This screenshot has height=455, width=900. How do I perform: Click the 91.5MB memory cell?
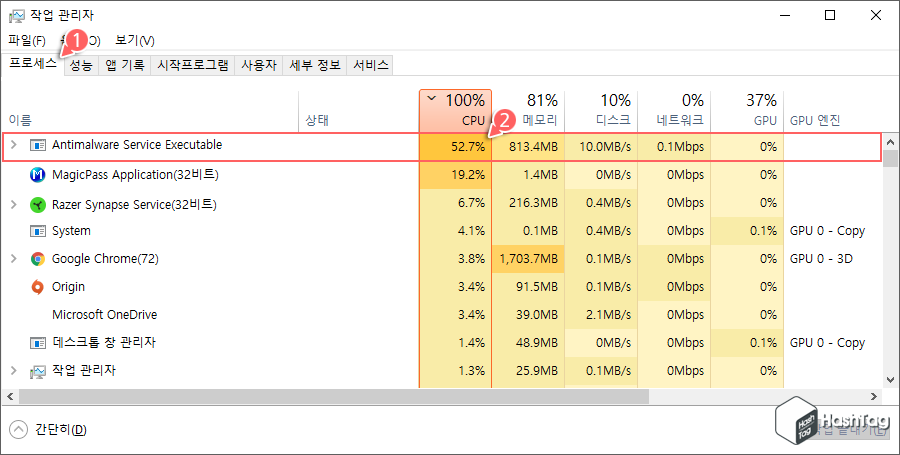click(x=528, y=287)
